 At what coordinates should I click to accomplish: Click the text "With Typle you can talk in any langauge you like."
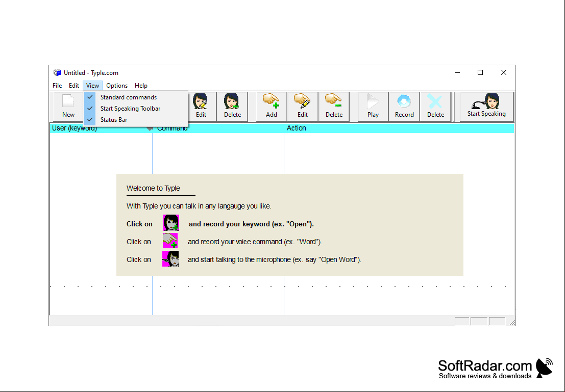[x=199, y=206]
